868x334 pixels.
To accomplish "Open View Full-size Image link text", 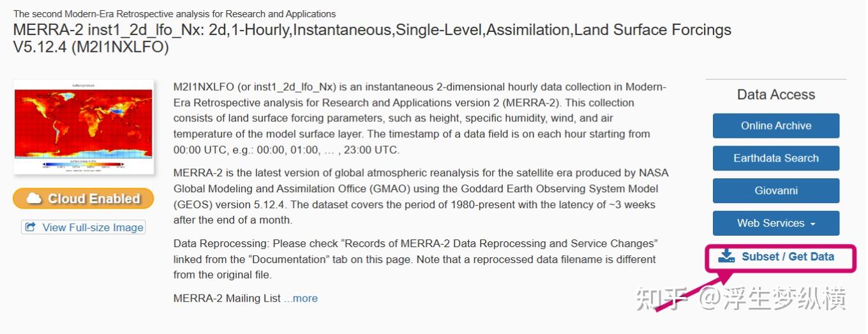I will (93, 227).
